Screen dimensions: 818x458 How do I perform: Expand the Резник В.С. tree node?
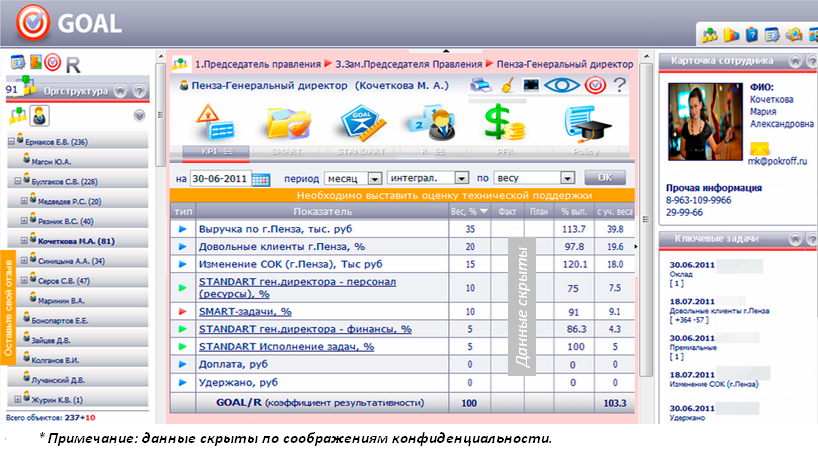click(24, 221)
